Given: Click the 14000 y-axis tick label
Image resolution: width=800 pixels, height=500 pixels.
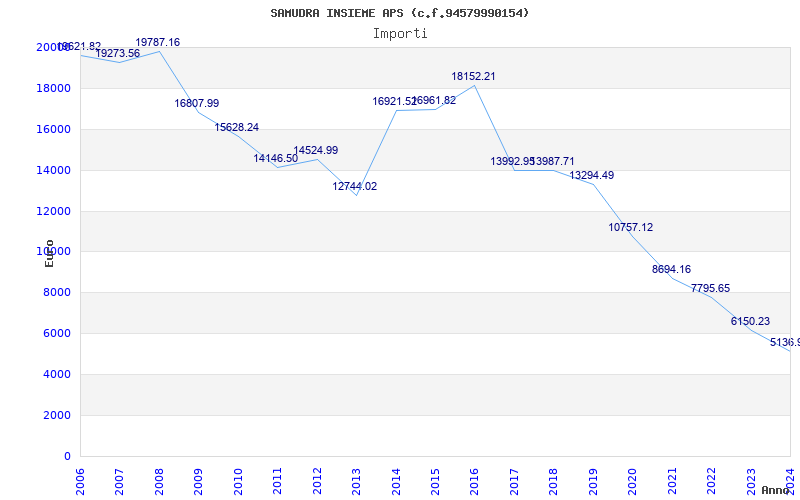Looking at the screenshot, I should tap(54, 170).
